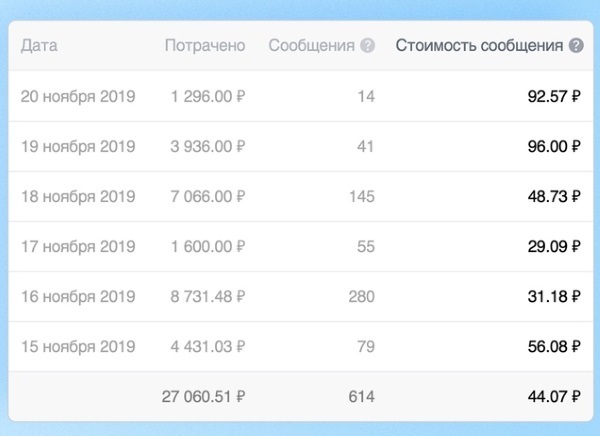The image size is (600, 436).
Task: Select the 19 ноября 2019 row date
Action: point(78,147)
